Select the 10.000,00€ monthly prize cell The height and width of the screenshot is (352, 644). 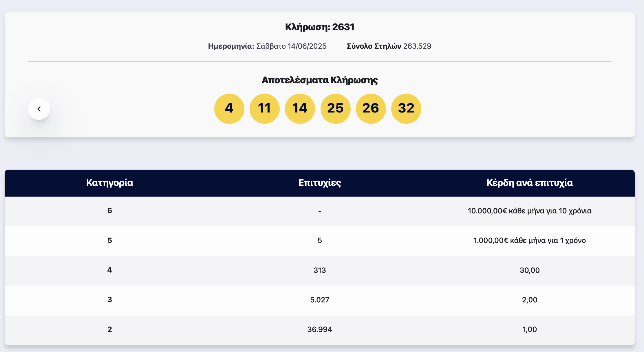click(529, 211)
